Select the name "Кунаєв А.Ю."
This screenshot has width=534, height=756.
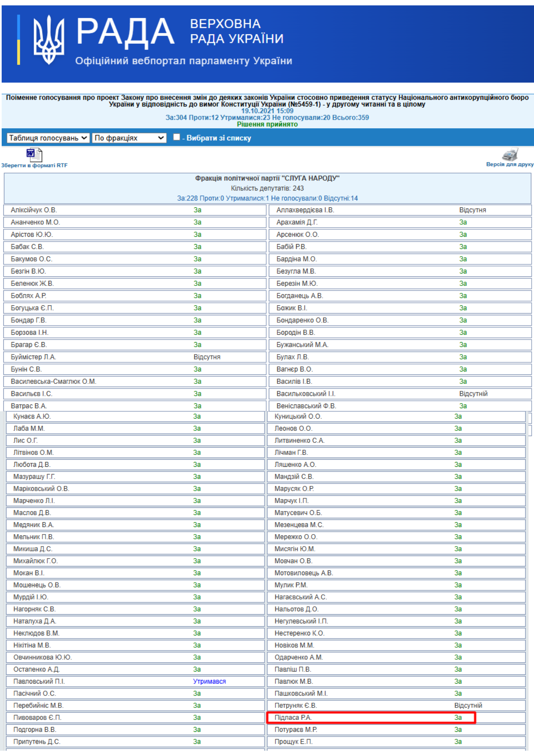pyautogui.click(x=32, y=417)
